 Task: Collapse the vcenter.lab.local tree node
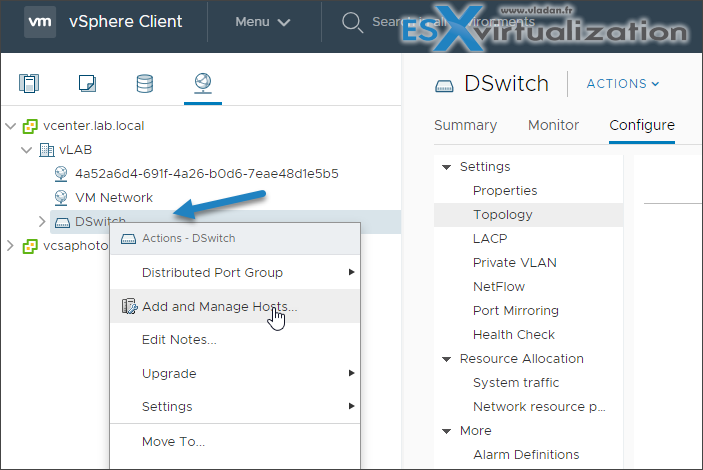(x=11, y=126)
